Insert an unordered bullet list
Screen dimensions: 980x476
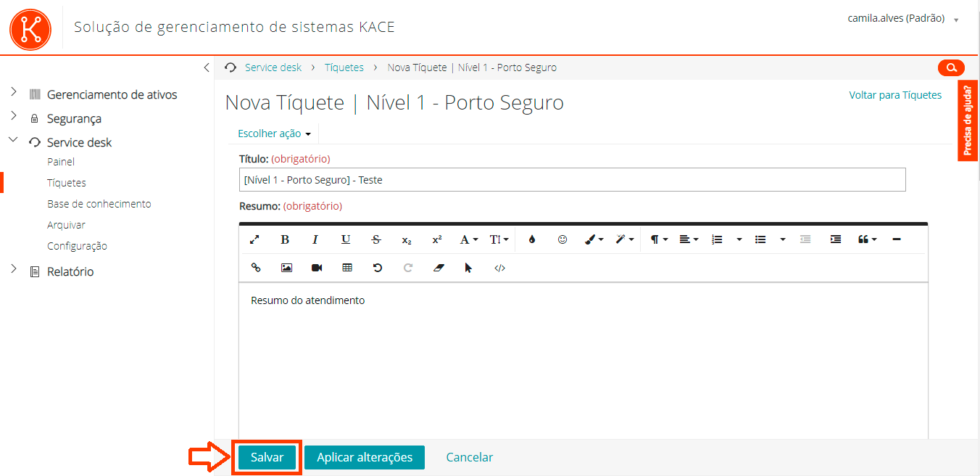(760, 239)
